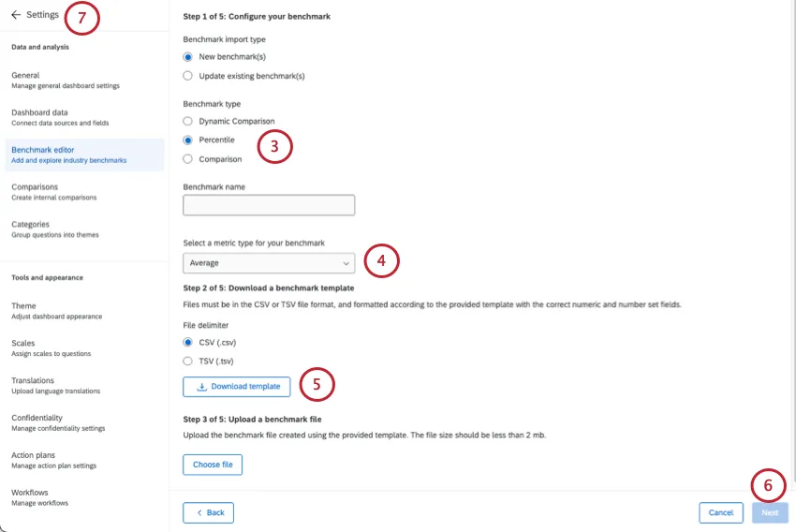Choose Update existing benchmark(s) option
This screenshot has width=796, height=532.
point(188,76)
